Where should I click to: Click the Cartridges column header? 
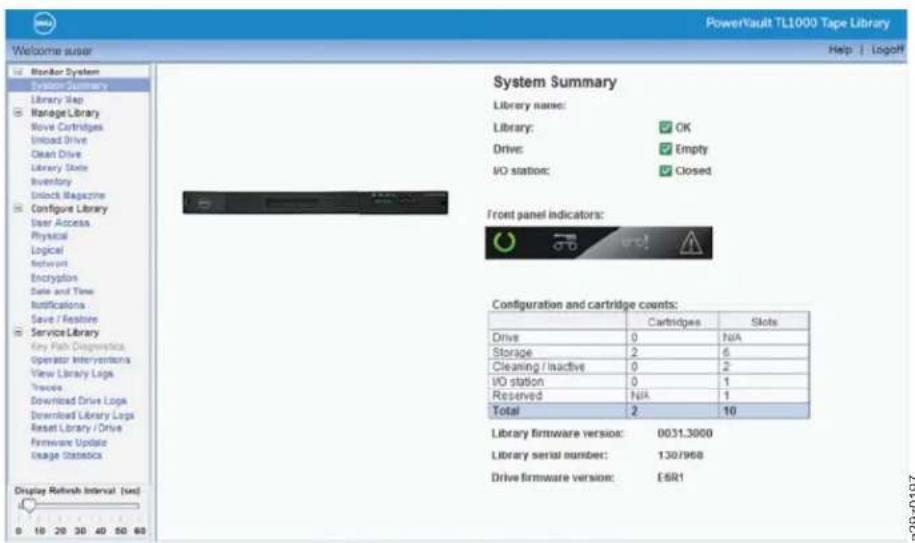673,322
